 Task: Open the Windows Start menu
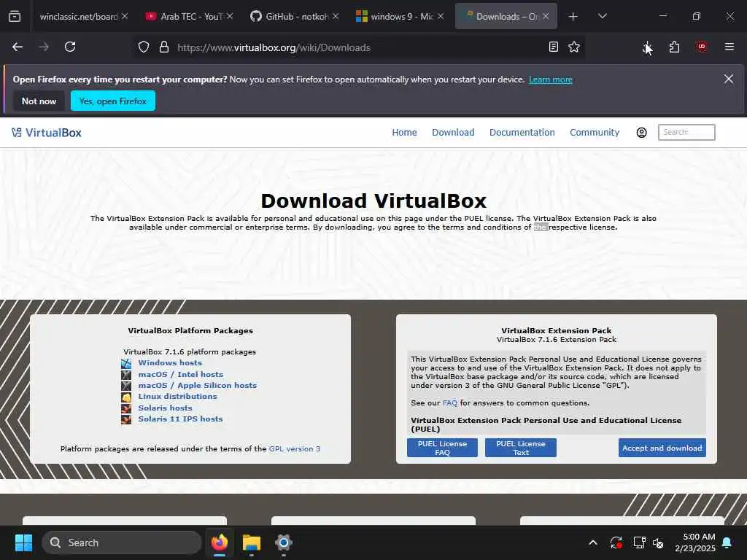point(23,542)
